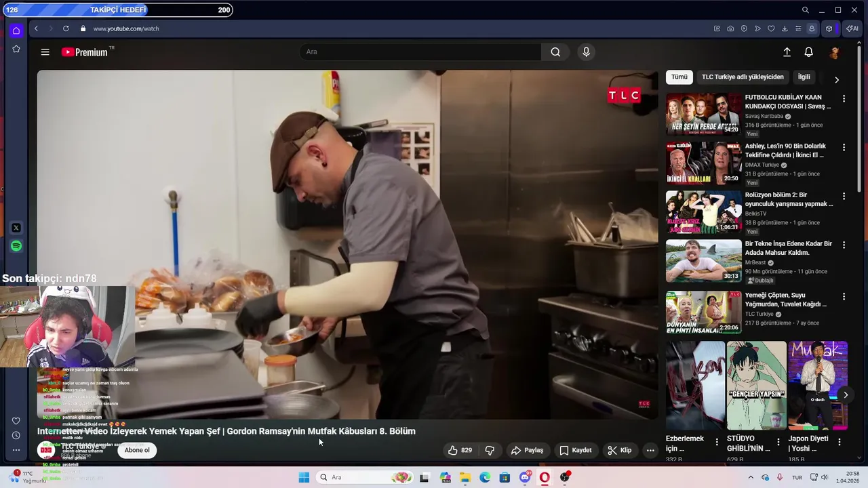Open Opera downloads icon
Screen dimensions: 868x488
785,28
